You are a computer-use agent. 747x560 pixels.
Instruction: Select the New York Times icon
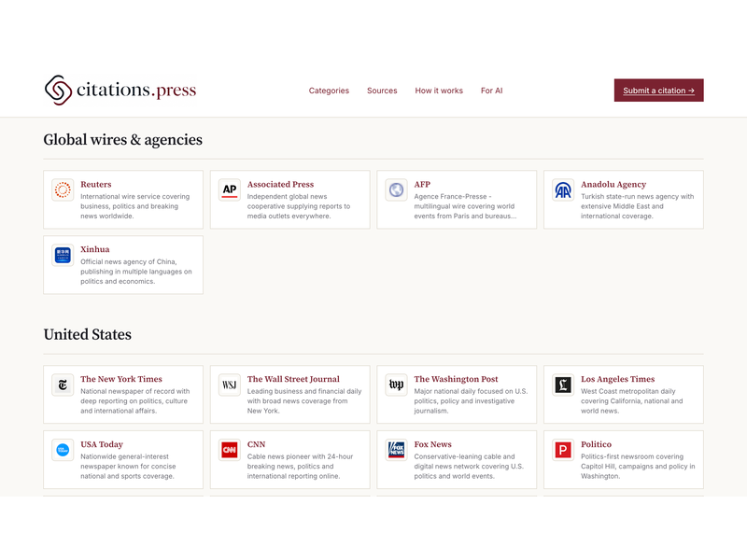63,385
